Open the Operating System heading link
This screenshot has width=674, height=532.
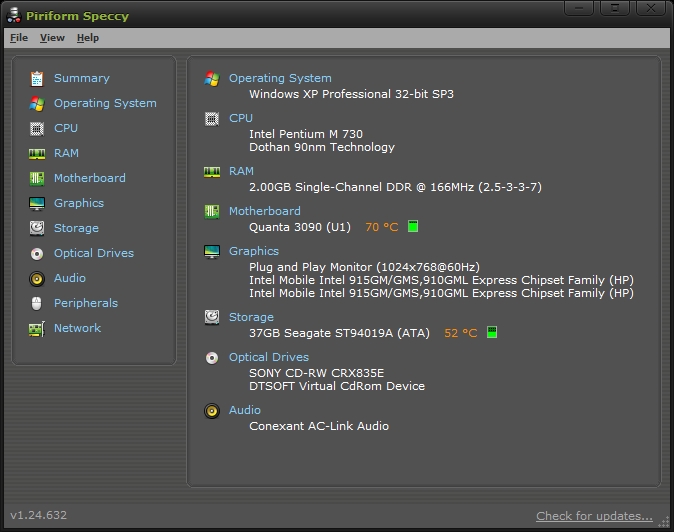click(280, 78)
